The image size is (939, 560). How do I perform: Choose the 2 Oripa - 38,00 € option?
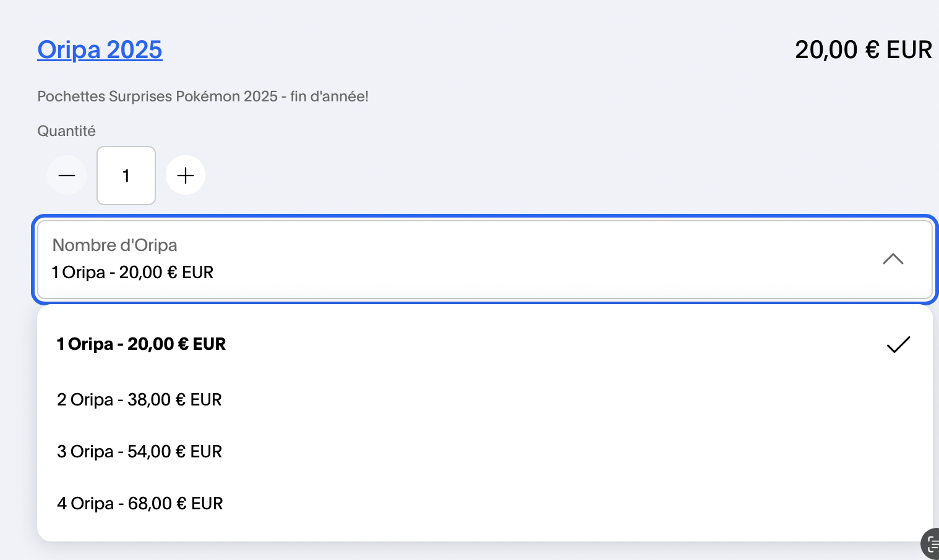[139, 400]
